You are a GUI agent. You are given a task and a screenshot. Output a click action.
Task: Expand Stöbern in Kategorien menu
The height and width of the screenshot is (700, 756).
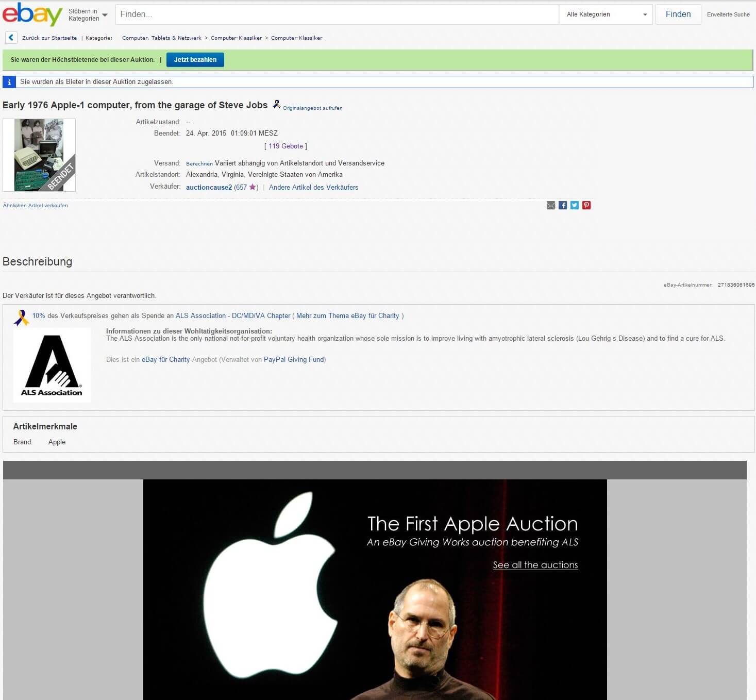click(x=88, y=14)
